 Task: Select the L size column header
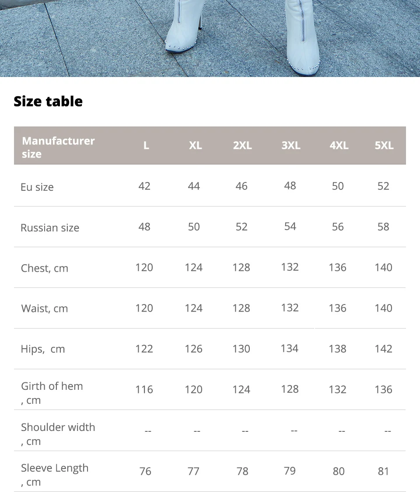(x=146, y=145)
